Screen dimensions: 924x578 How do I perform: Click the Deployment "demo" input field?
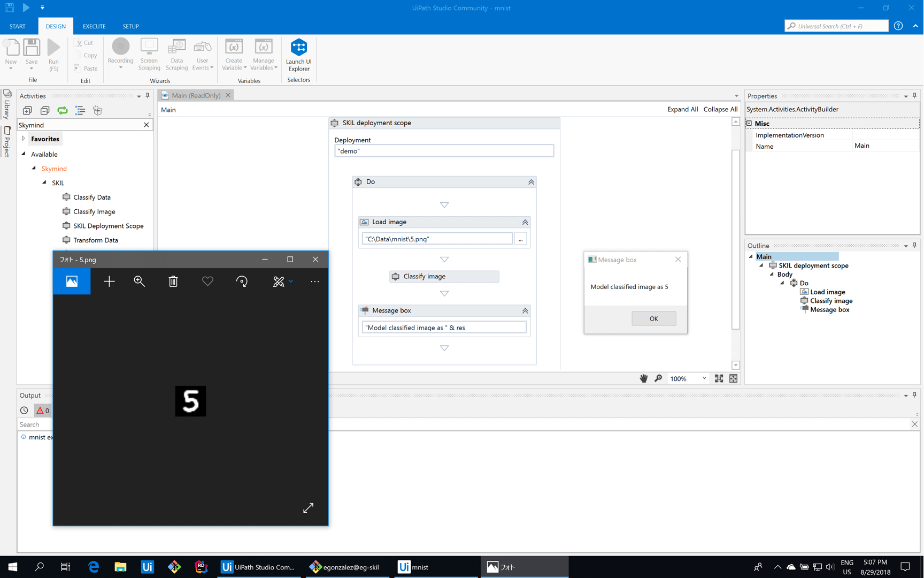pos(444,151)
